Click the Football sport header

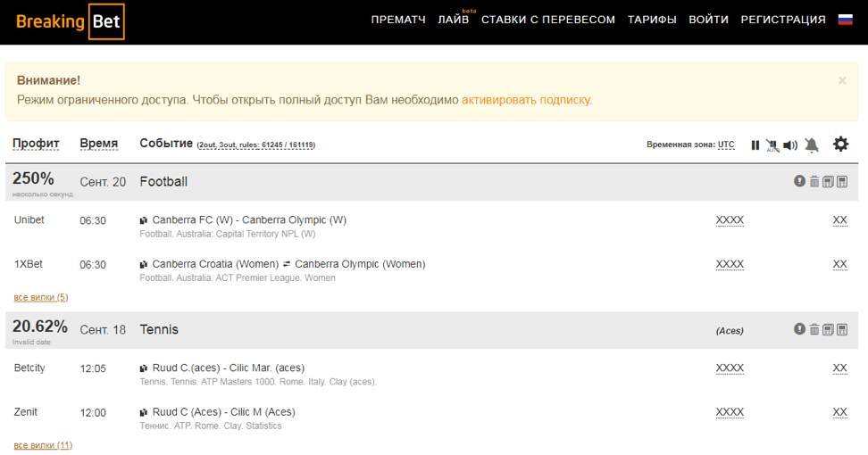coord(163,182)
